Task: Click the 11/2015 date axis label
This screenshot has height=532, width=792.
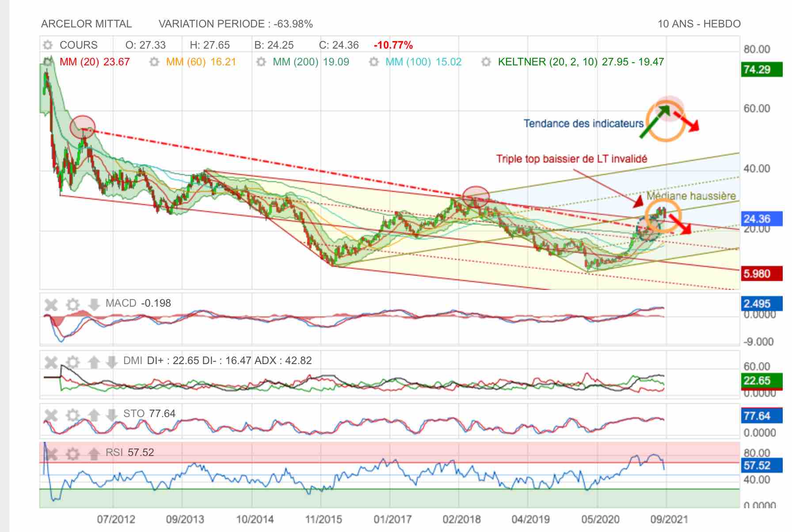Action: (324, 519)
